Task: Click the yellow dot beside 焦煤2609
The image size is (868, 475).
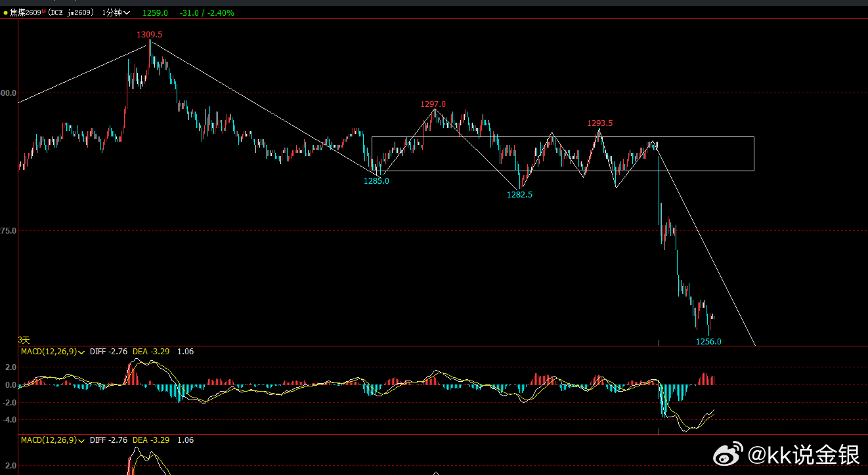Action: (6, 13)
